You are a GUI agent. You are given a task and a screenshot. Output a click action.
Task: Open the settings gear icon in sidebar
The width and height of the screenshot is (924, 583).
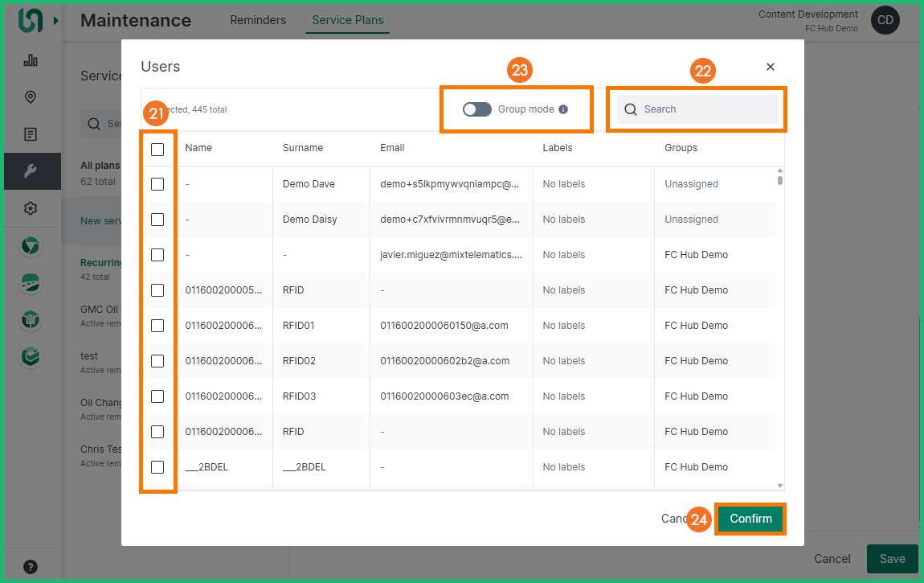tap(31, 208)
